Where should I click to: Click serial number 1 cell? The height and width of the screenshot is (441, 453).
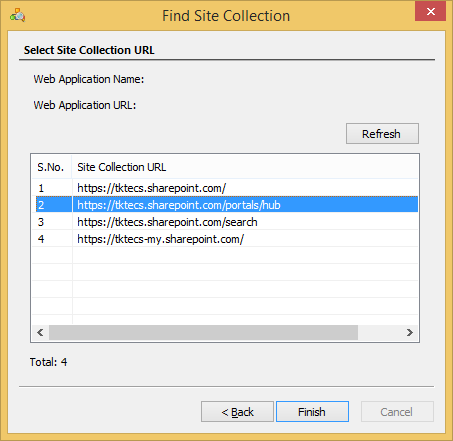coord(52,188)
